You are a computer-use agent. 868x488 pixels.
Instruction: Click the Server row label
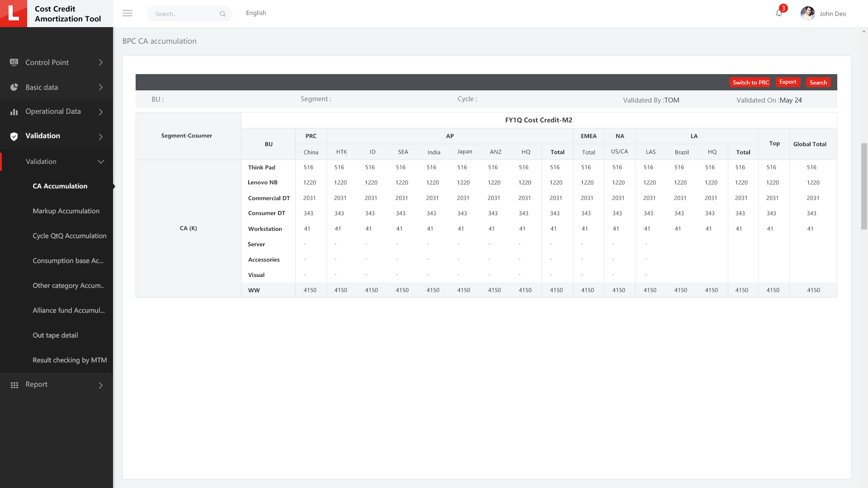pos(256,244)
